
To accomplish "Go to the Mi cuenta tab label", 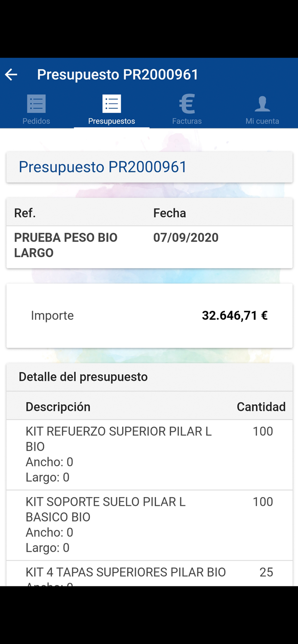I will (x=262, y=121).
